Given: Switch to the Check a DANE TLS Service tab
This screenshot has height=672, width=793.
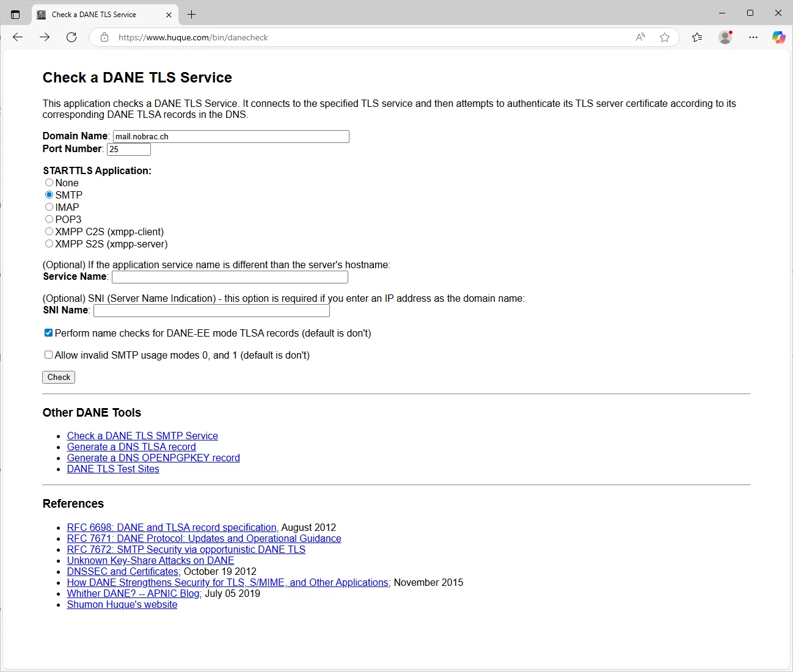Looking at the screenshot, I should coord(95,14).
